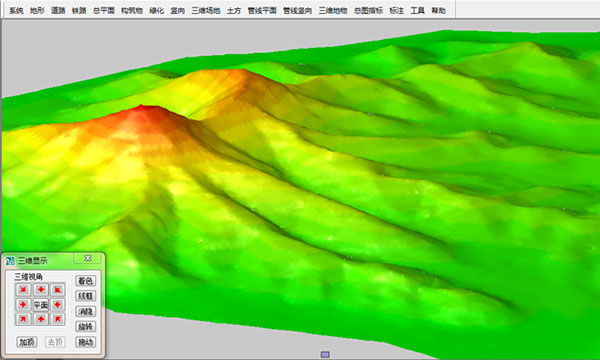Activate 旋转 rotate mode
This screenshot has width=600, height=360.
(x=85, y=327)
